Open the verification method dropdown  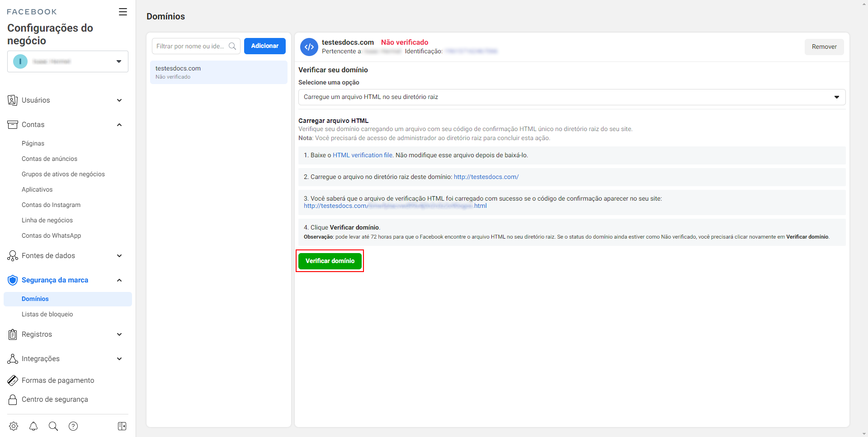[571, 97]
